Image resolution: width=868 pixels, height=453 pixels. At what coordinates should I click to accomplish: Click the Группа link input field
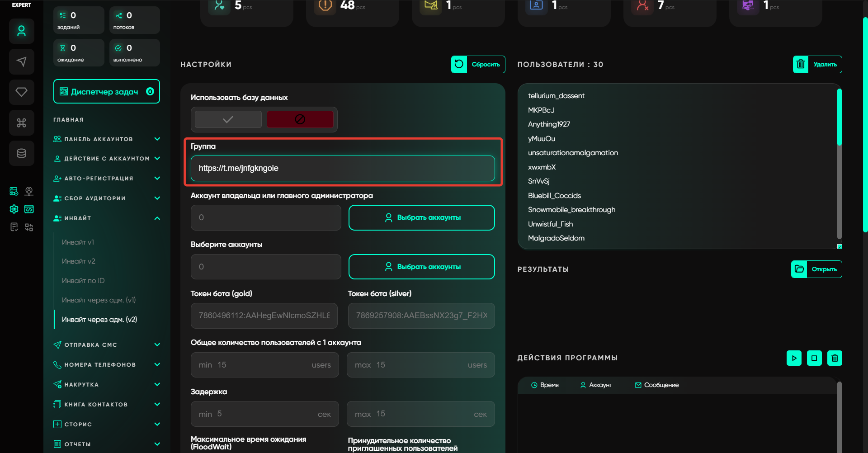tap(343, 168)
